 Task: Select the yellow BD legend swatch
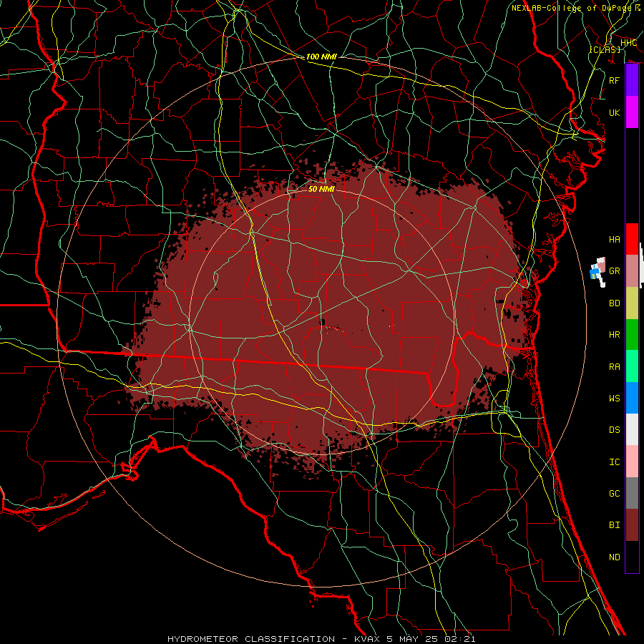click(x=632, y=303)
